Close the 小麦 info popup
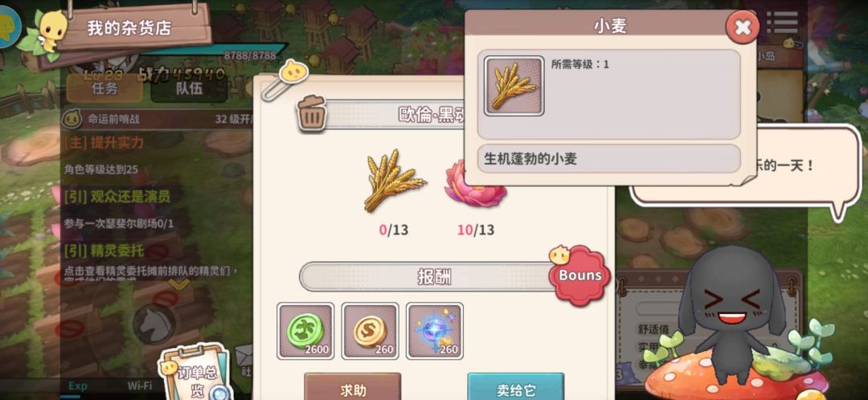Screen dimensions: 868x400 [x=743, y=27]
